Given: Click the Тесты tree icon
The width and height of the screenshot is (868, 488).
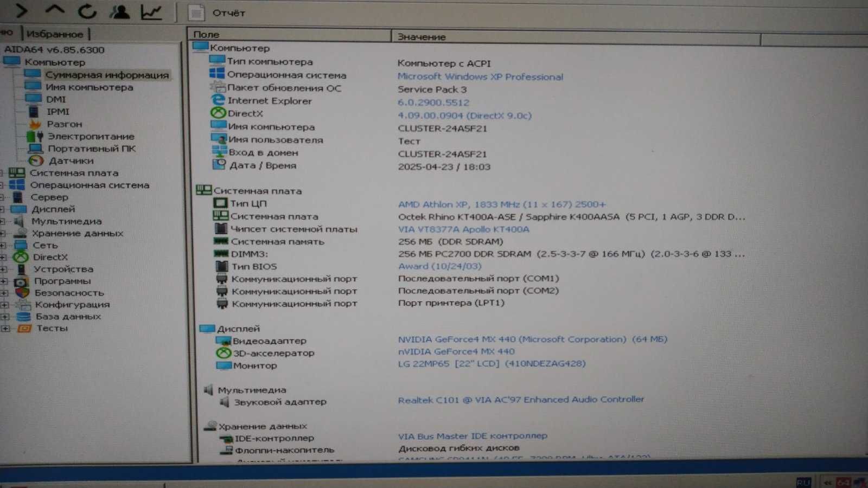Looking at the screenshot, I should click(x=24, y=329).
